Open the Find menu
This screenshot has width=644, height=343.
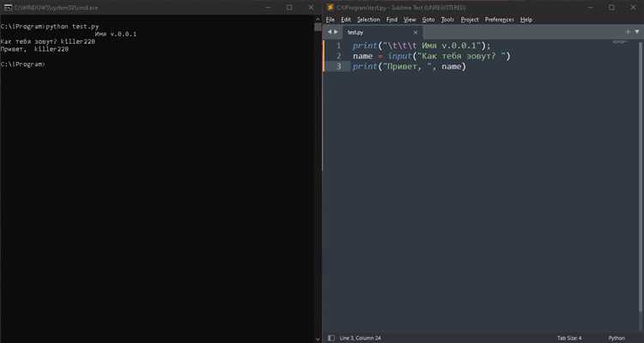coord(392,19)
